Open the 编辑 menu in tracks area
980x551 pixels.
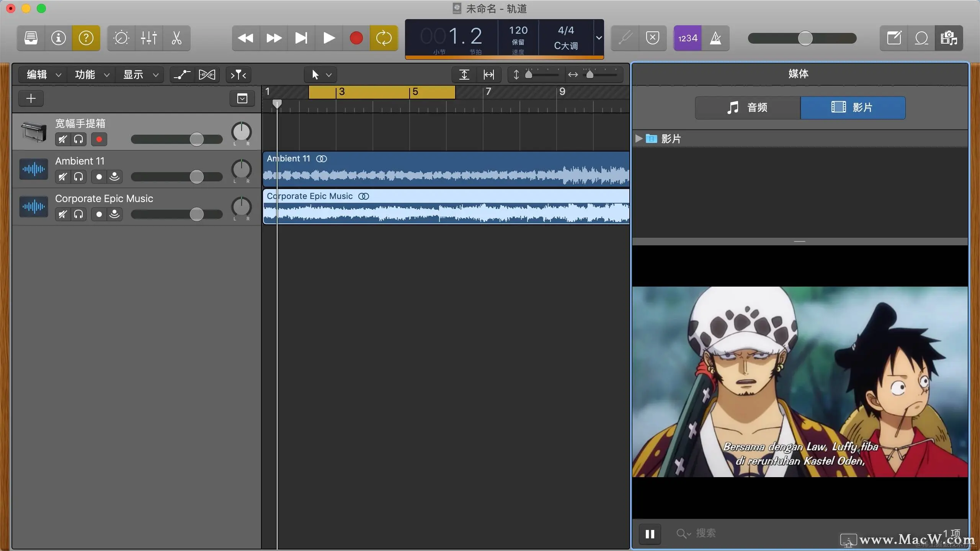click(43, 75)
